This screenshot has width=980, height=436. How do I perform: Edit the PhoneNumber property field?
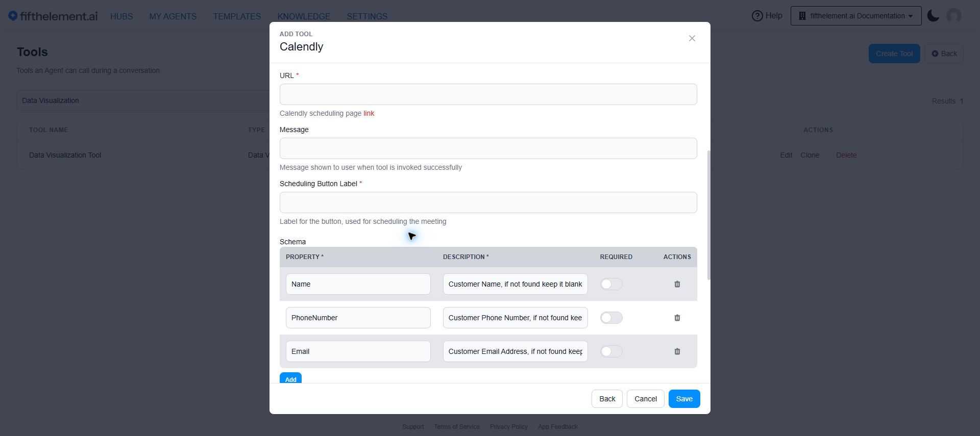tap(358, 318)
